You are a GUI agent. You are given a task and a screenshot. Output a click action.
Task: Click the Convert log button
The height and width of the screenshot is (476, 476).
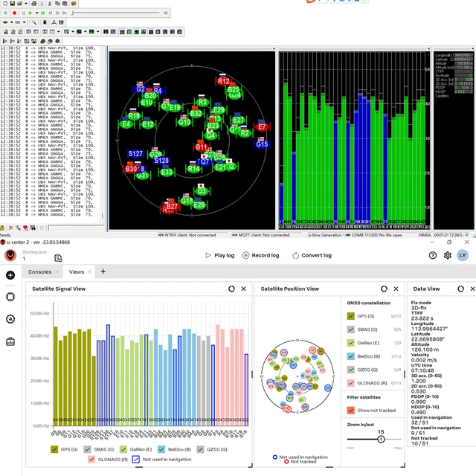[x=312, y=255]
